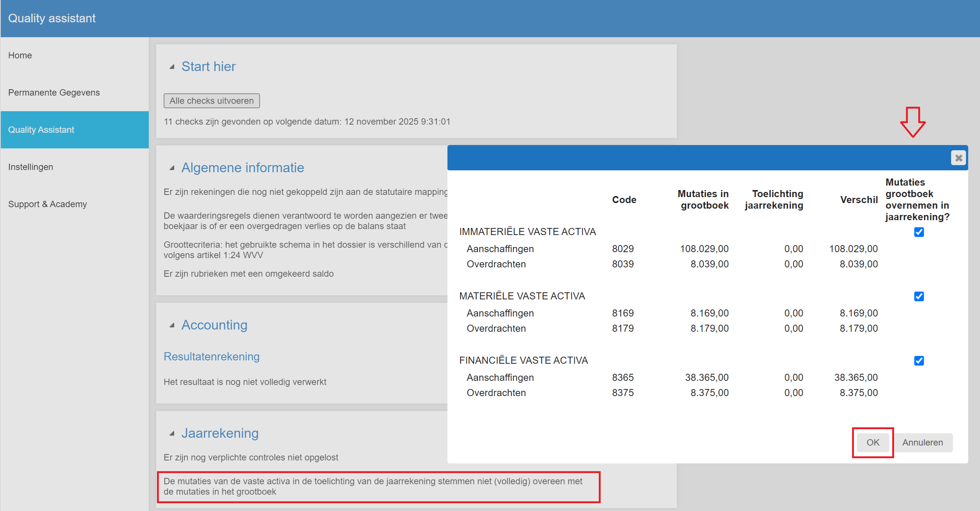
Task: Go to Instellingen in the sidebar
Action: (30, 167)
